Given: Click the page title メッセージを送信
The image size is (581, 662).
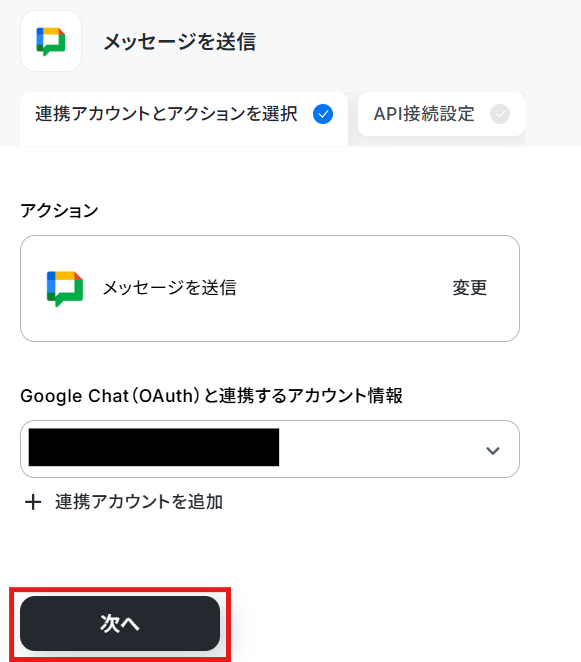Looking at the screenshot, I should point(180,42).
